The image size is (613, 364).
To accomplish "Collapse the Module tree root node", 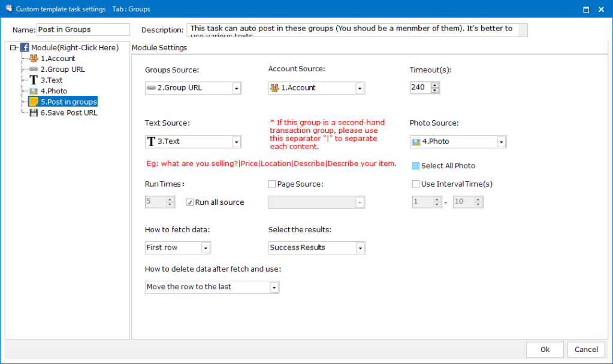I will (x=13, y=48).
